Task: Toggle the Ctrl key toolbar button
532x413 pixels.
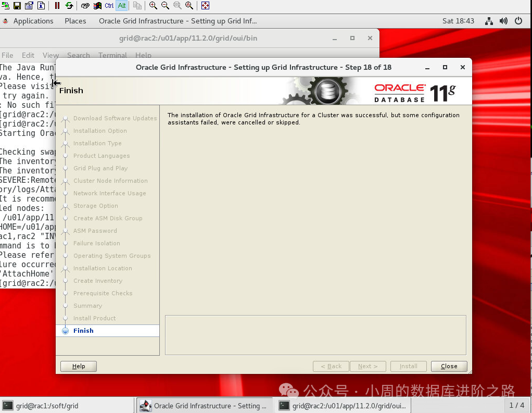Action: click(x=109, y=5)
